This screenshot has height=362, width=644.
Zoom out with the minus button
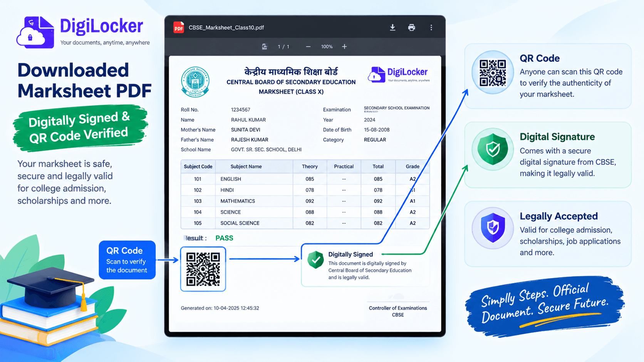[x=308, y=47]
